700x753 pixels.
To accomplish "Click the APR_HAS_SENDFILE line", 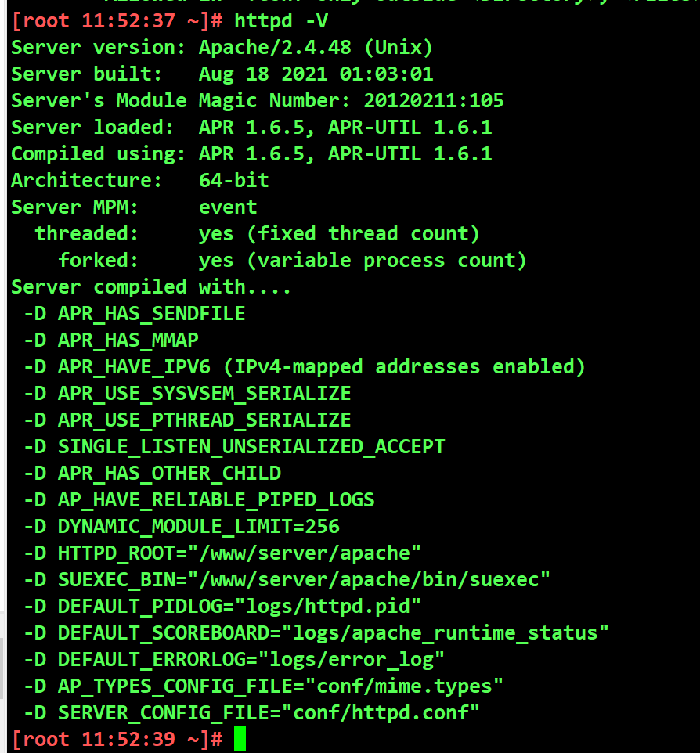I will 135,314.
